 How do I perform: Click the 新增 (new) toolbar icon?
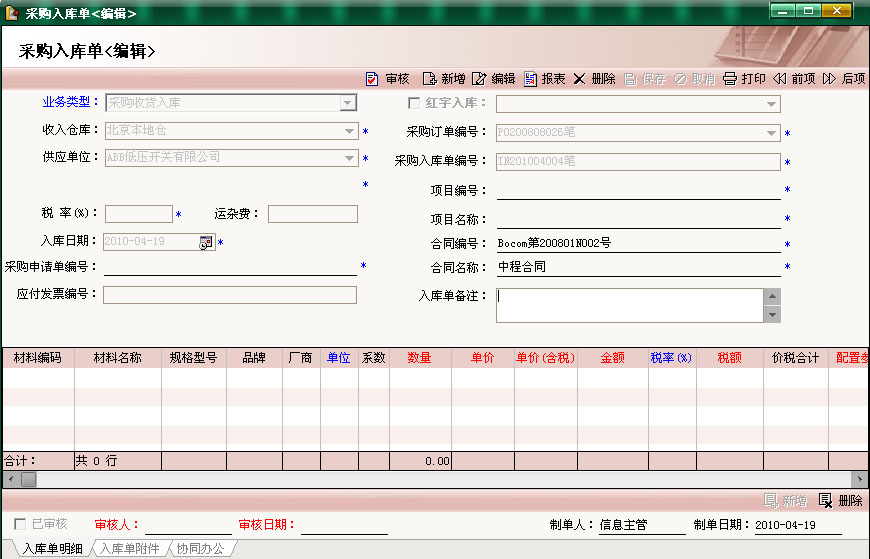coord(430,79)
